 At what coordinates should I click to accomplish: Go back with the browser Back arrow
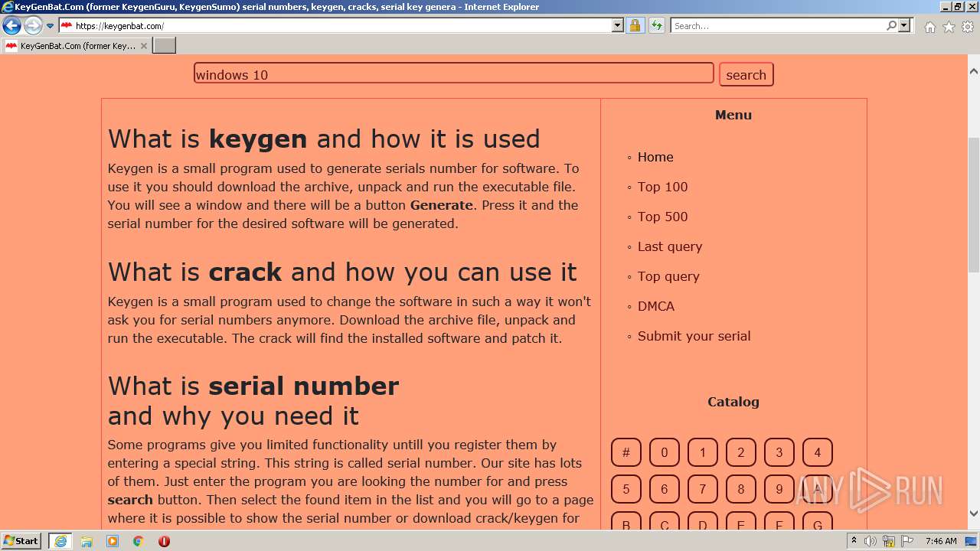[x=11, y=26]
